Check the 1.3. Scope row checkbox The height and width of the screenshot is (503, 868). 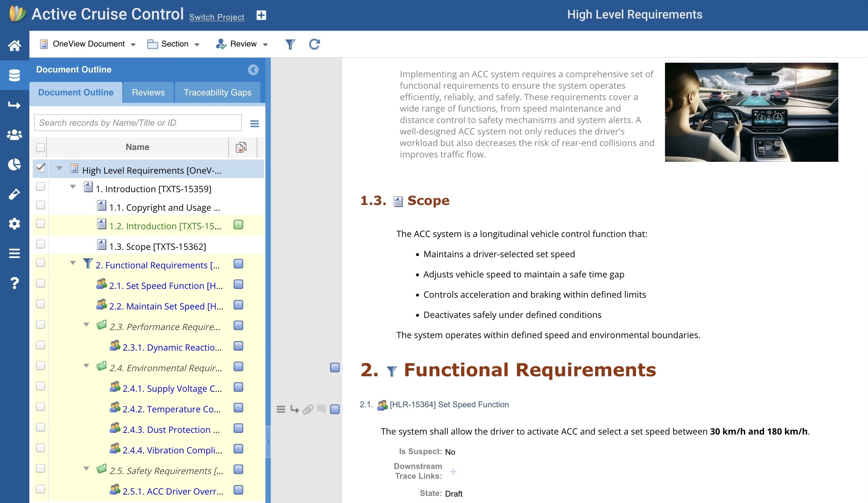click(x=40, y=244)
